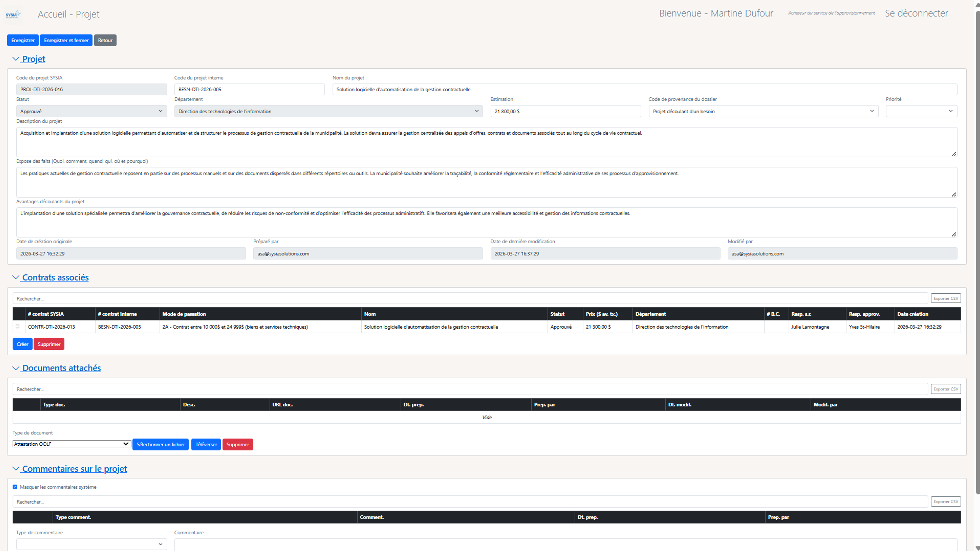Screen dimensions: 980x551
Task: Check the CONTR-DTI-2026-013 contract row checkbox
Action: coord(18,327)
